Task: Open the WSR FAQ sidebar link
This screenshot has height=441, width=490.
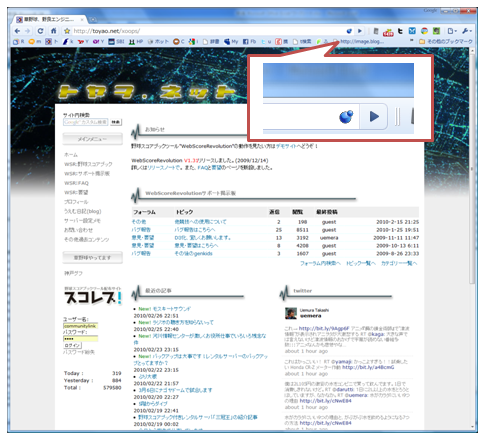Action: click(76, 183)
